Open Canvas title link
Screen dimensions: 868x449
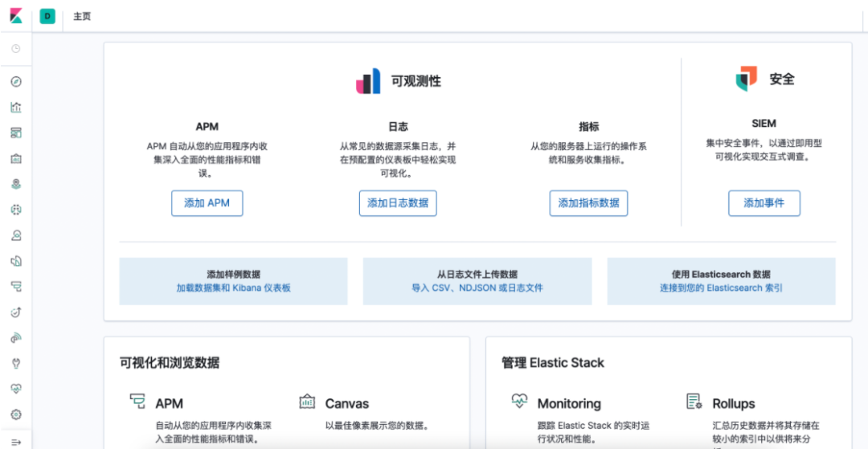point(347,403)
